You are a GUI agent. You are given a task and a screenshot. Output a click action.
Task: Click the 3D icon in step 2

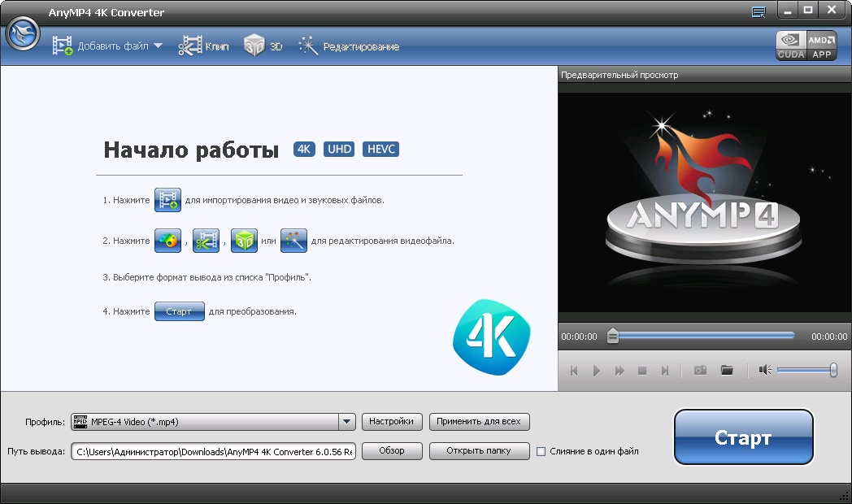tap(245, 241)
